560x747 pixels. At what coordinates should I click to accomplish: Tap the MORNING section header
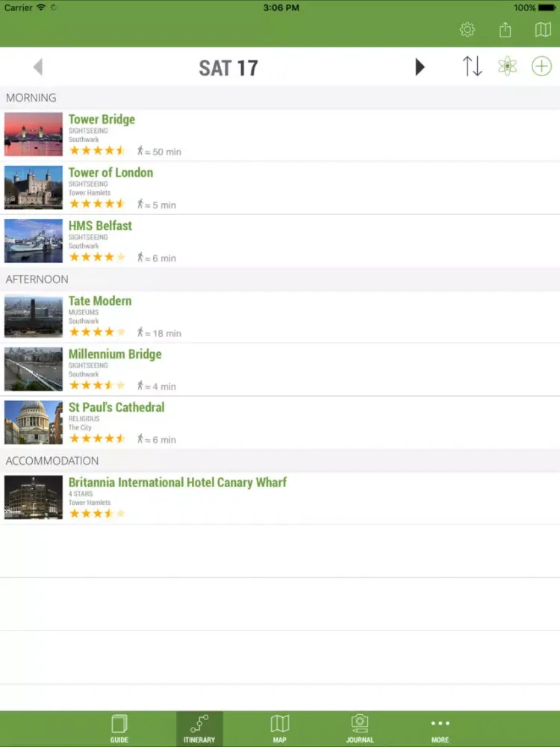pos(31,98)
